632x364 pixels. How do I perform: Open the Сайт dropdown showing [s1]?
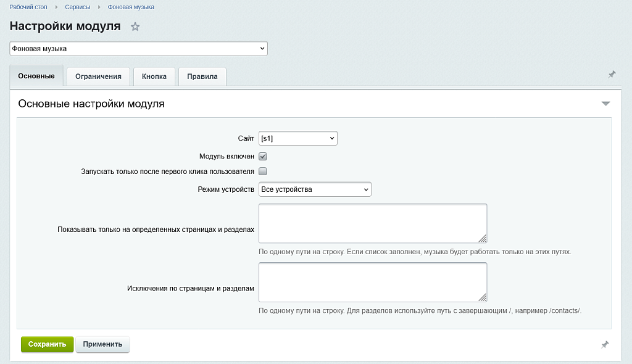tap(297, 139)
